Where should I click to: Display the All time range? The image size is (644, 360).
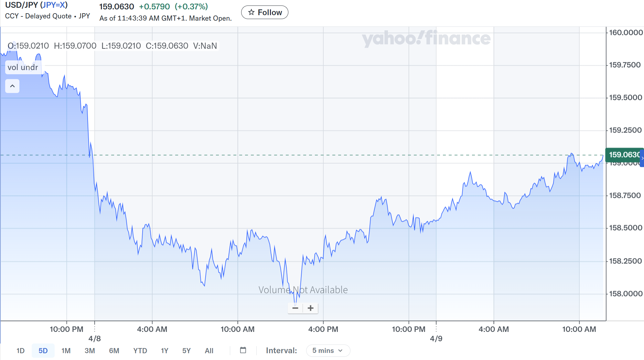click(209, 351)
